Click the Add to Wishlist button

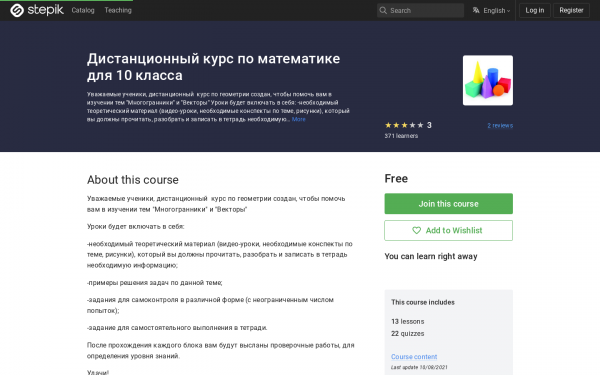(x=448, y=230)
